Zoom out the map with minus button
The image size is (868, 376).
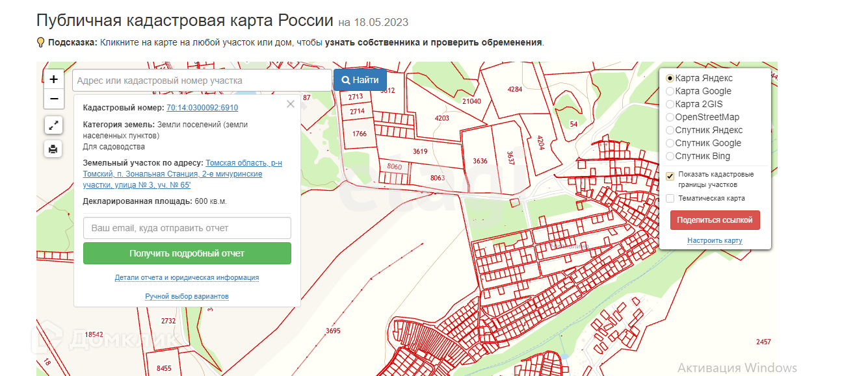point(54,99)
